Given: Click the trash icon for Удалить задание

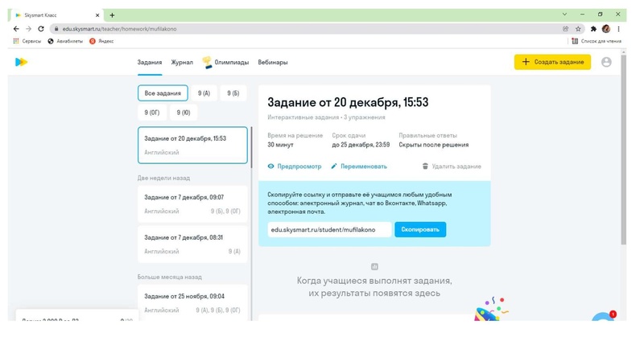Looking at the screenshot, I should (x=425, y=167).
